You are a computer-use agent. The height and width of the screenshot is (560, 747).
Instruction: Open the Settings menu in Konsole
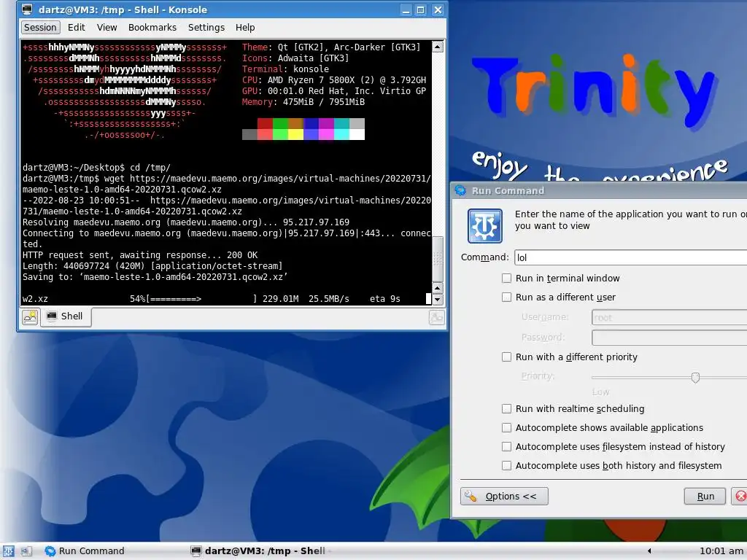click(x=206, y=28)
